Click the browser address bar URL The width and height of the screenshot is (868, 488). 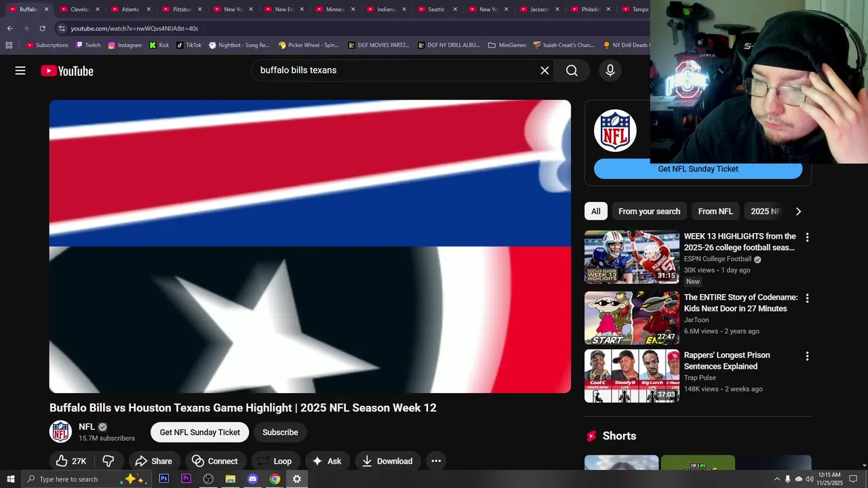(134, 28)
